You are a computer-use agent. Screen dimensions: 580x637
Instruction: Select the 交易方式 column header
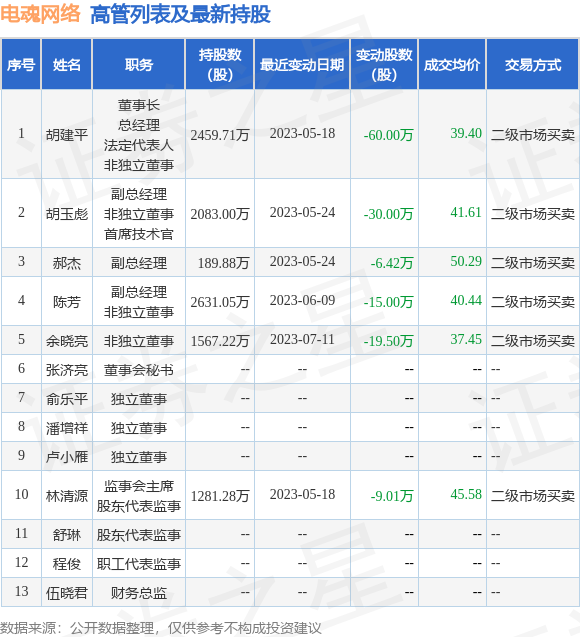(x=533, y=65)
